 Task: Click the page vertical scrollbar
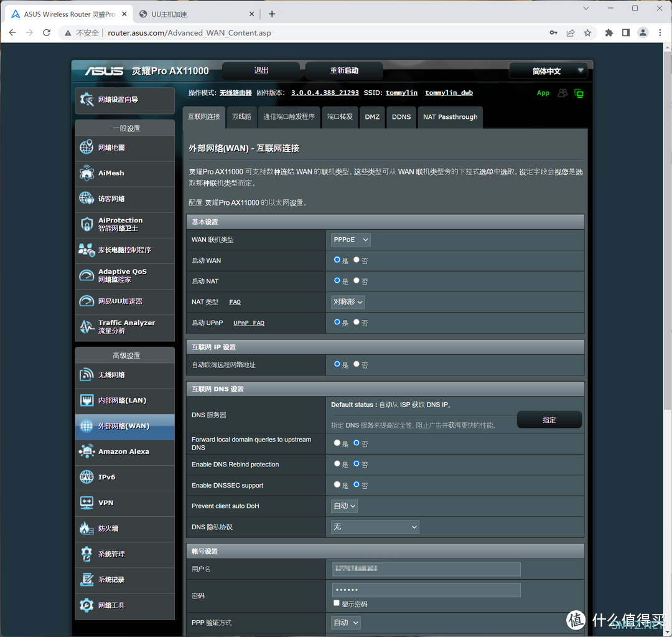pos(667,232)
